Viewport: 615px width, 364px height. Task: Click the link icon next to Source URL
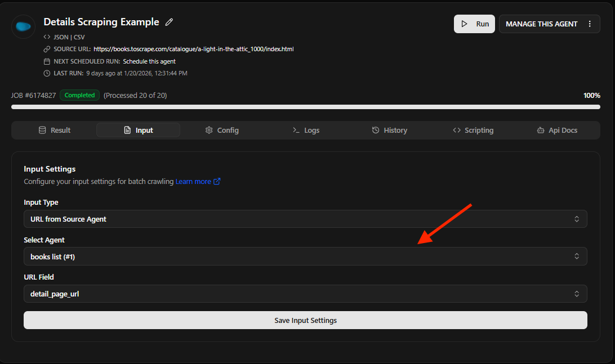coord(47,50)
